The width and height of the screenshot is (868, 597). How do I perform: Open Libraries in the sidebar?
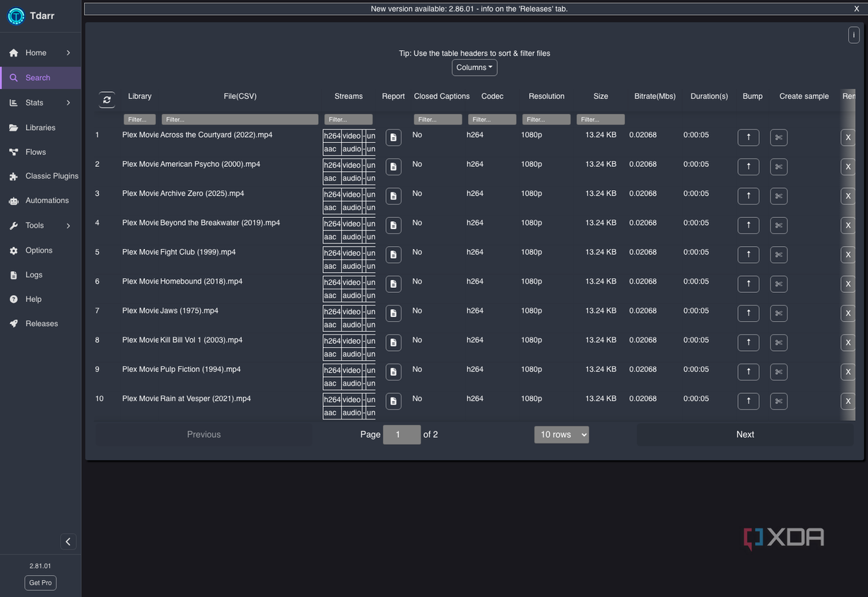click(x=40, y=128)
